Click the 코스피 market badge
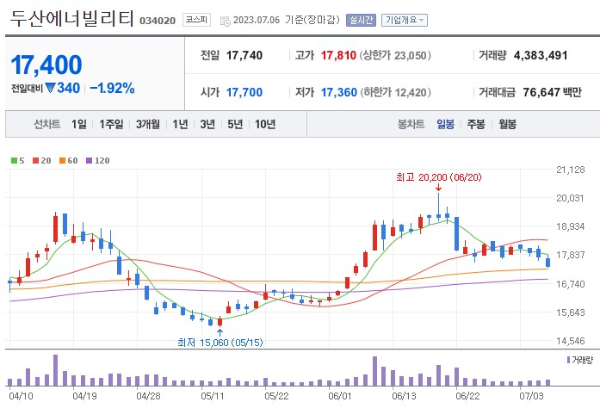The height and width of the screenshot is (418, 600). (x=197, y=20)
